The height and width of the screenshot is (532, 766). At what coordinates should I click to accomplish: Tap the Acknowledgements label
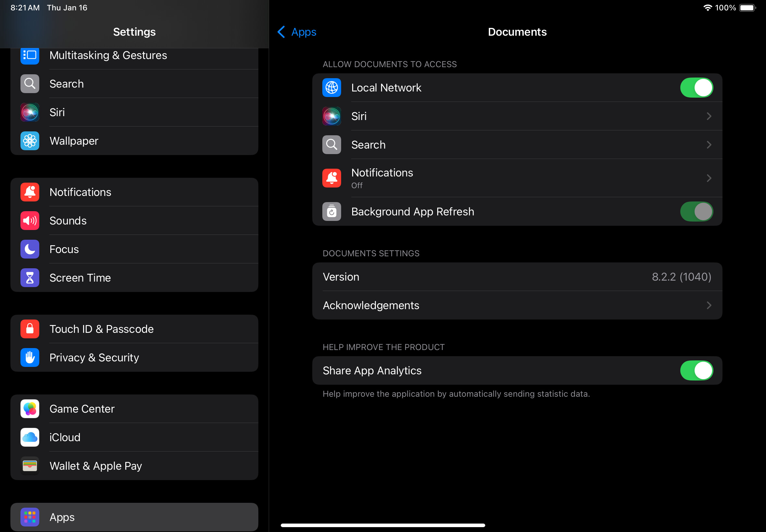pyautogui.click(x=371, y=305)
